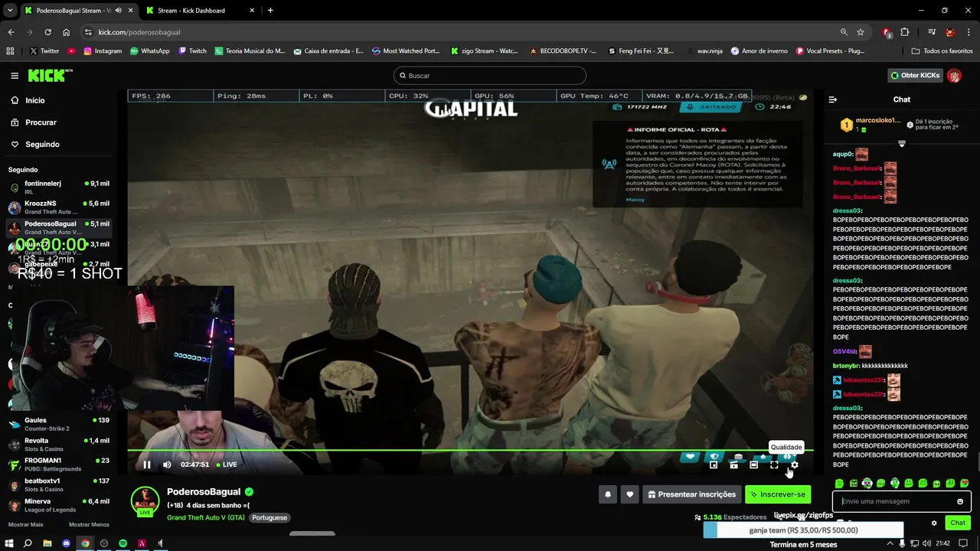Open Windows Start menu

click(8, 543)
